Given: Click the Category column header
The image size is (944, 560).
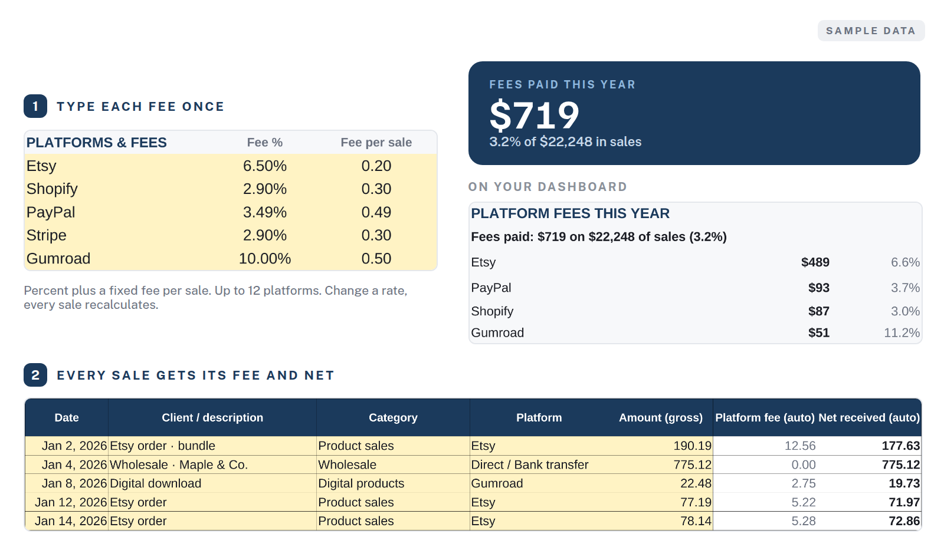Looking at the screenshot, I should [393, 418].
